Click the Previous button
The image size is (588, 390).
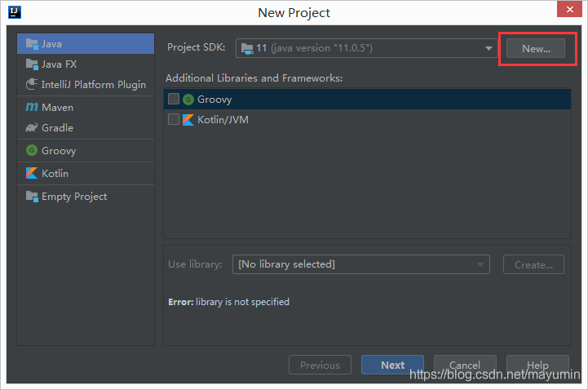pos(320,365)
